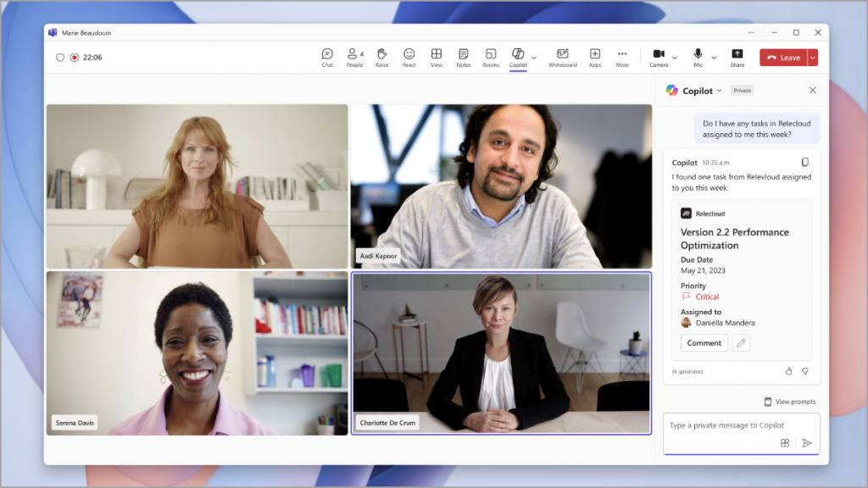The image size is (868, 488).
Task: Open the Chat panel
Action: click(327, 58)
